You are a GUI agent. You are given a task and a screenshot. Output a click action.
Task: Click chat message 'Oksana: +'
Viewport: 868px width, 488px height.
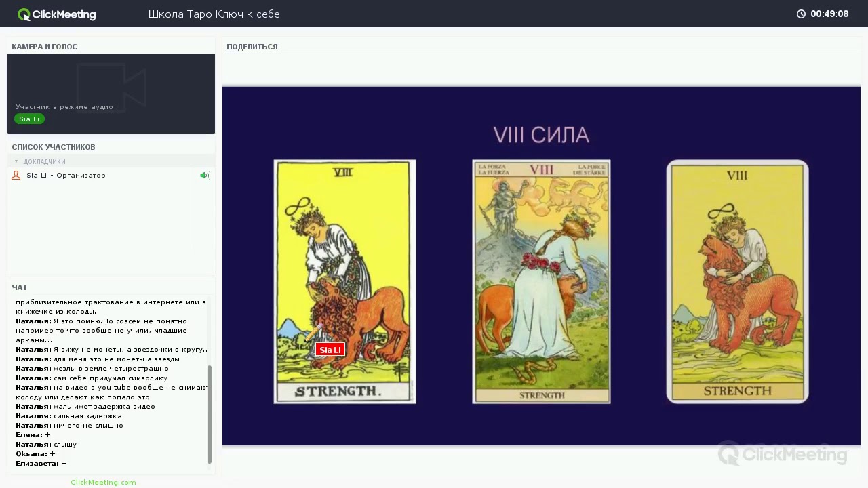coord(35,454)
